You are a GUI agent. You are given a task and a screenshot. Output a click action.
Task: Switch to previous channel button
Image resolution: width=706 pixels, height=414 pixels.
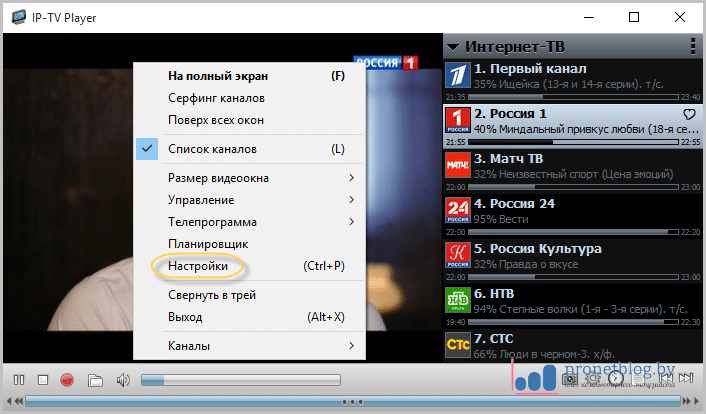coord(666,378)
